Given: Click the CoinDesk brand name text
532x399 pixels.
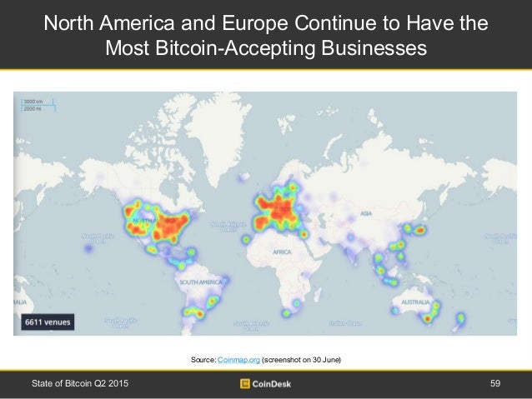Looking at the screenshot, I should 272,384.
